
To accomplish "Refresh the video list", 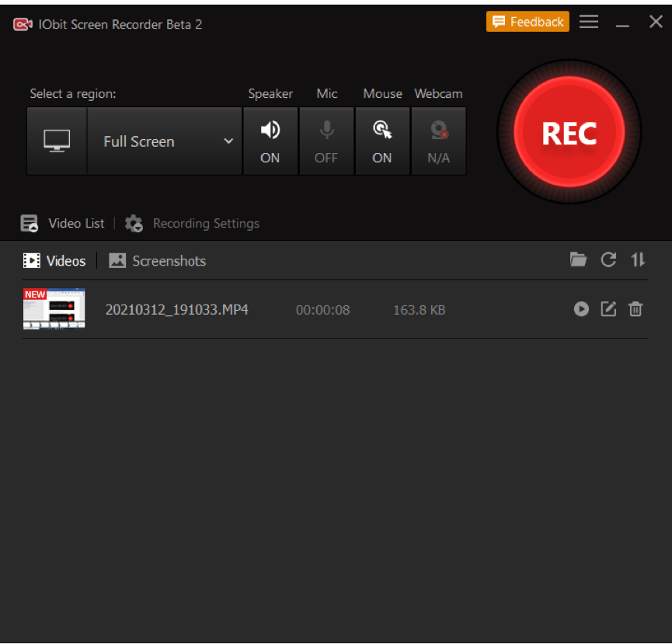I will coord(608,259).
